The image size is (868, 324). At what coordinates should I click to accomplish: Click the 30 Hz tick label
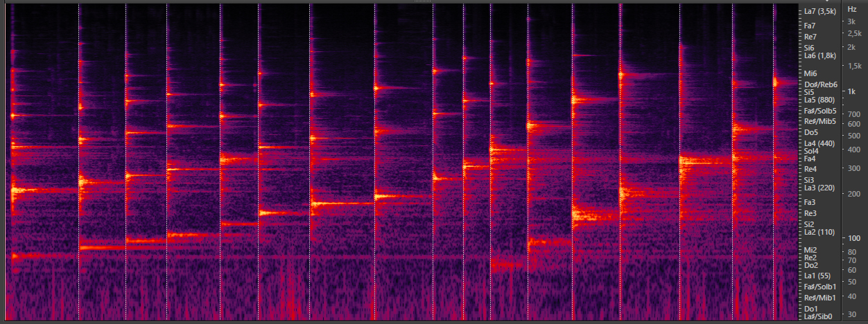pyautogui.click(x=852, y=314)
